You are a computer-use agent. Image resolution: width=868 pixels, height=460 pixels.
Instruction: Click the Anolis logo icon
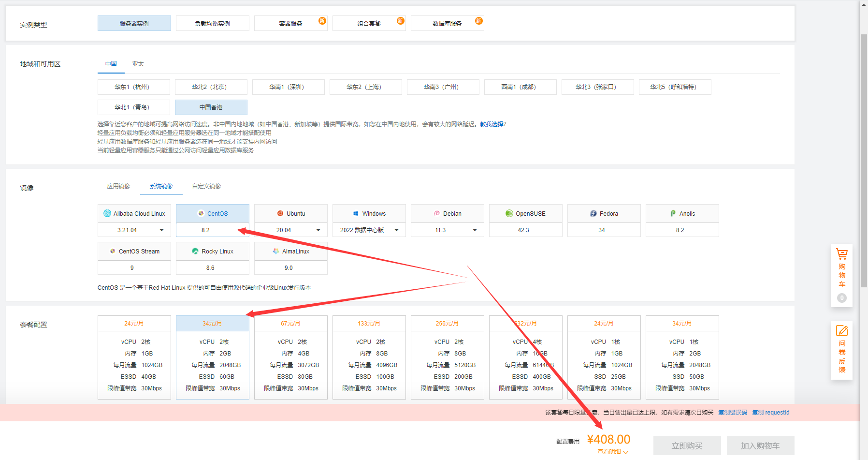click(673, 213)
